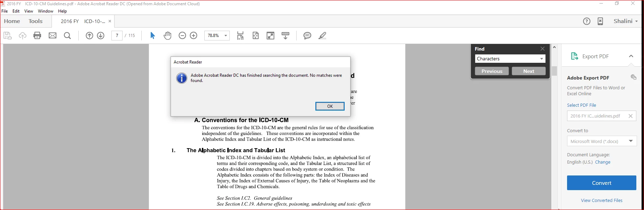Click the scroll up arrow of document scrollbar

tap(554, 47)
